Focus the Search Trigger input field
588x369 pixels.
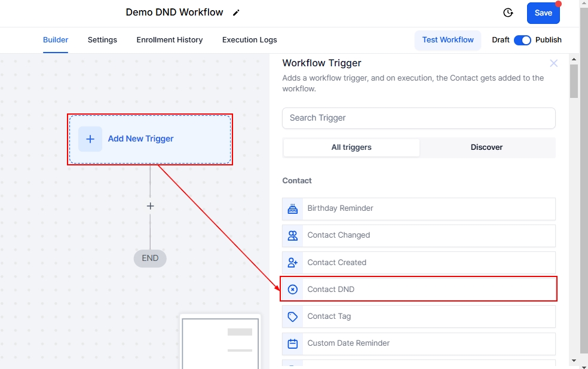pos(418,118)
